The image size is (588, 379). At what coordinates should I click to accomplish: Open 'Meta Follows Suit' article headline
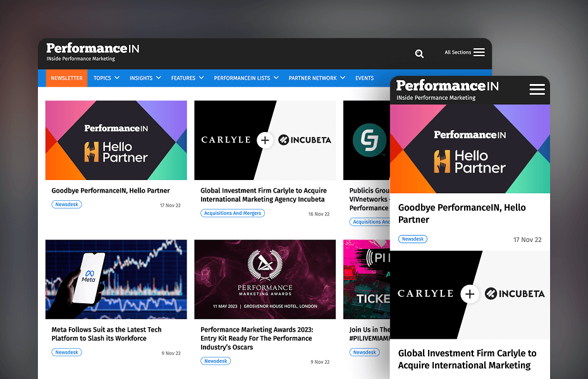[x=106, y=334]
